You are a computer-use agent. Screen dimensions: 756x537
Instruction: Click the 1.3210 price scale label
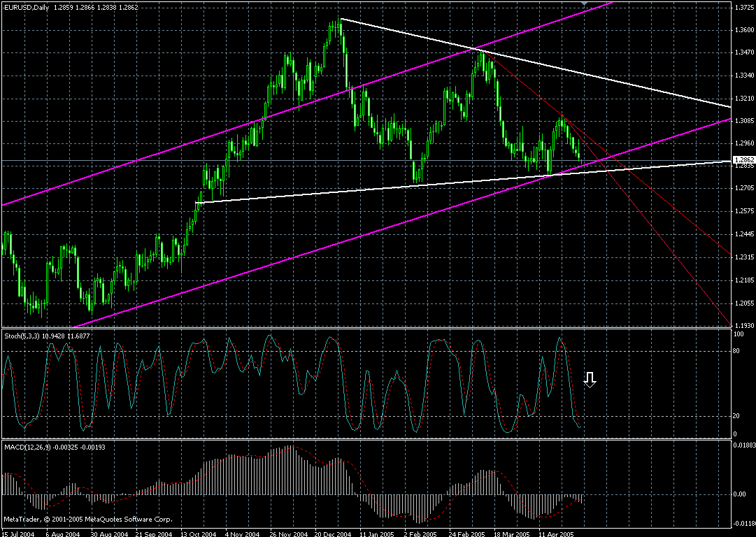point(743,99)
